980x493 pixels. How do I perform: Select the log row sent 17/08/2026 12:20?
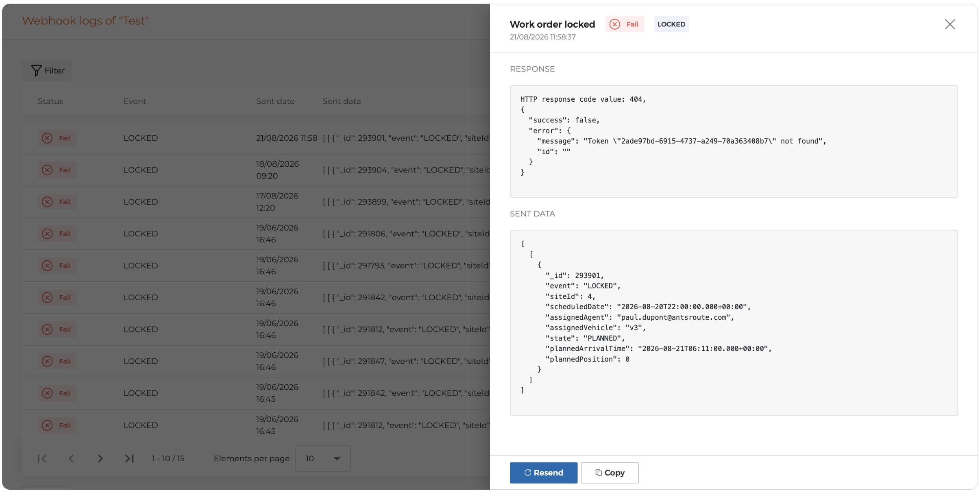(256, 202)
